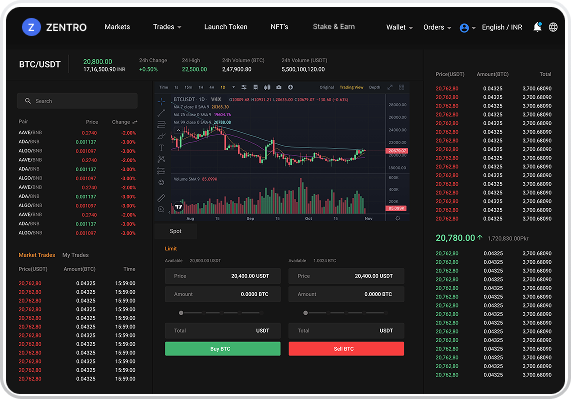Click the BTC/USDT pair title
The width and height of the screenshot is (571, 399).
pos(40,64)
